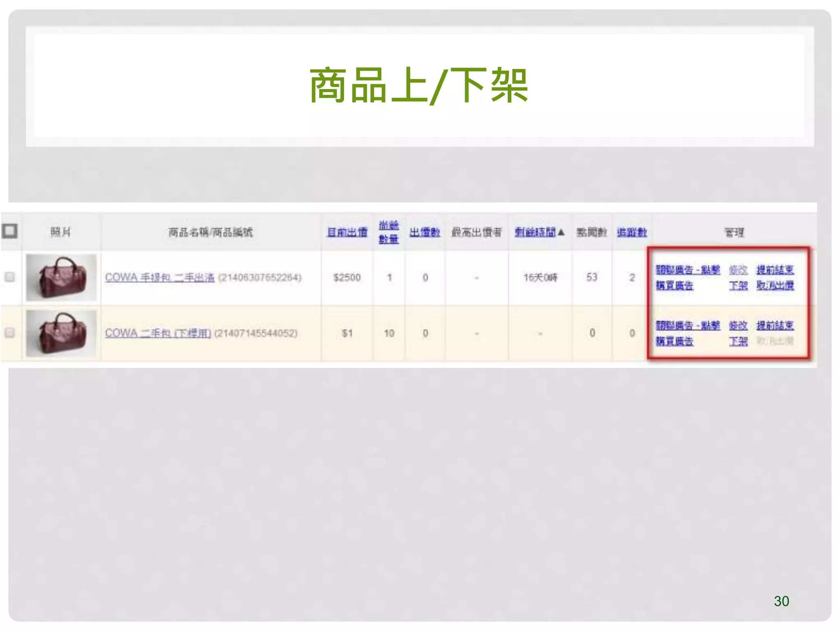The height and width of the screenshot is (630, 840).
Task: Sort by 出價數 column header
Action: click(x=425, y=232)
